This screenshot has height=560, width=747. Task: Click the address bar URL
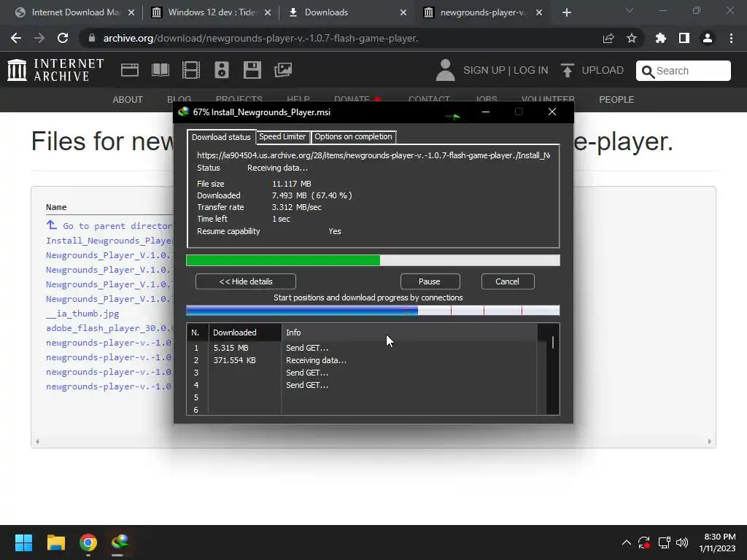coord(260,38)
